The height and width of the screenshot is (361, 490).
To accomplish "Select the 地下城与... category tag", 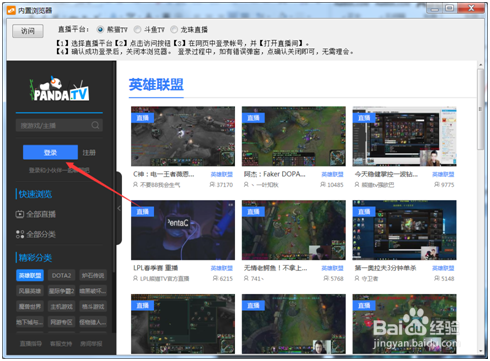I will coord(30,322).
